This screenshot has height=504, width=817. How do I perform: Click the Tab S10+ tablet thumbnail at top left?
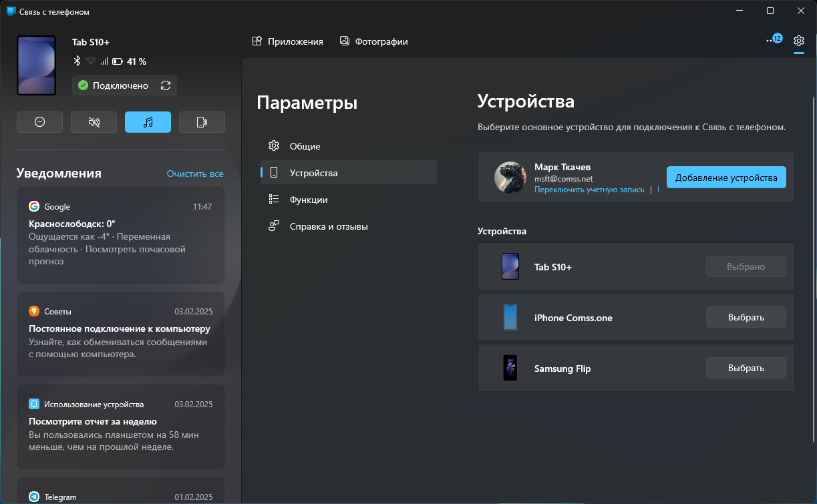(x=37, y=65)
